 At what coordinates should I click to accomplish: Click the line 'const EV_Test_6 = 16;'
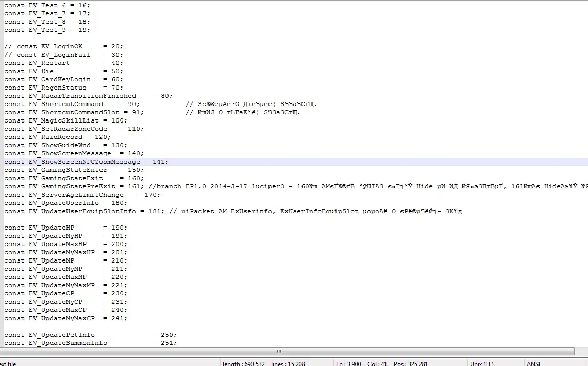click(47, 5)
